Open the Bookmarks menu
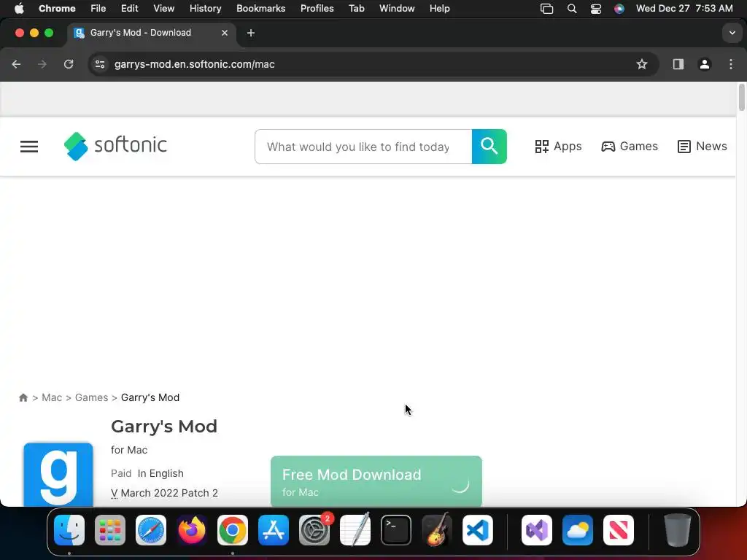Screen dimensions: 747x560 (260, 9)
